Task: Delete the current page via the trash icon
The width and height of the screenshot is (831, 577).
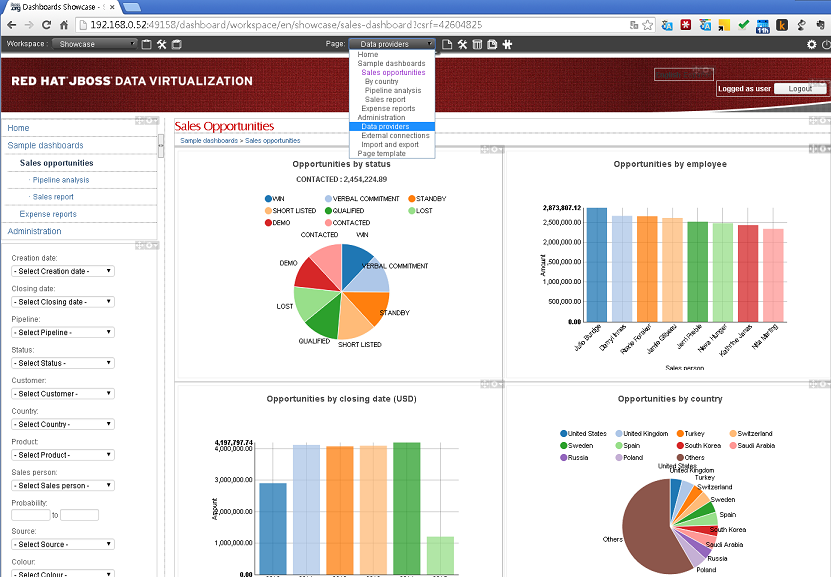Action: point(478,44)
